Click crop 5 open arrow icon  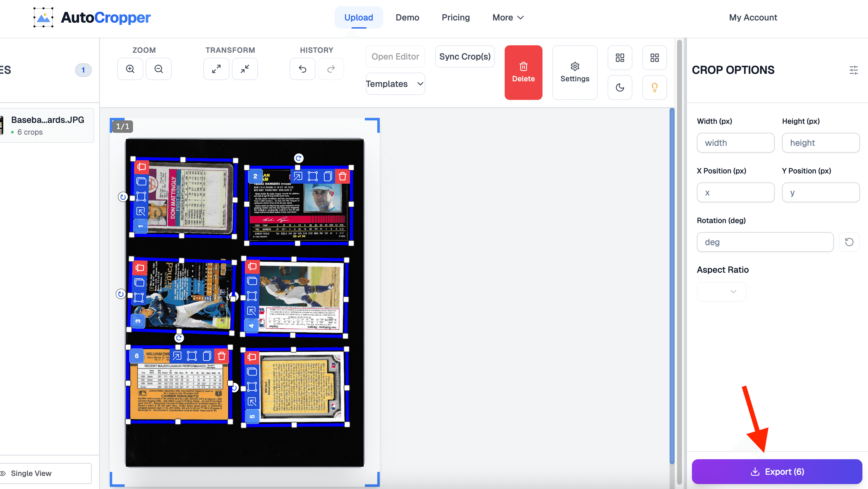click(252, 401)
